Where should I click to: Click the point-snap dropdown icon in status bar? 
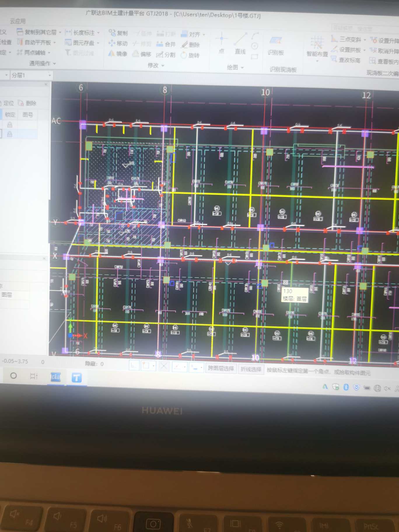click(x=180, y=367)
